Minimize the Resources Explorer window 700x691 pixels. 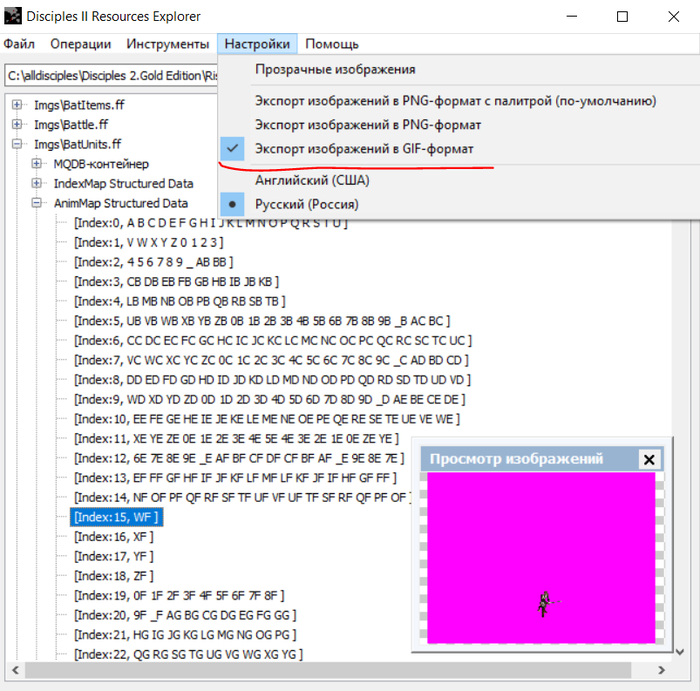[577, 17]
